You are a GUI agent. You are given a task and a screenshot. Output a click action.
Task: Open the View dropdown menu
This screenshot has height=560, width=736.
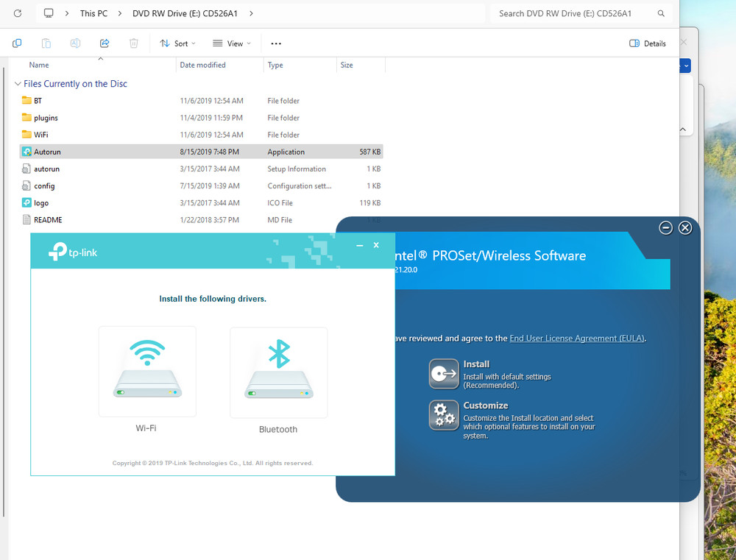[231, 43]
